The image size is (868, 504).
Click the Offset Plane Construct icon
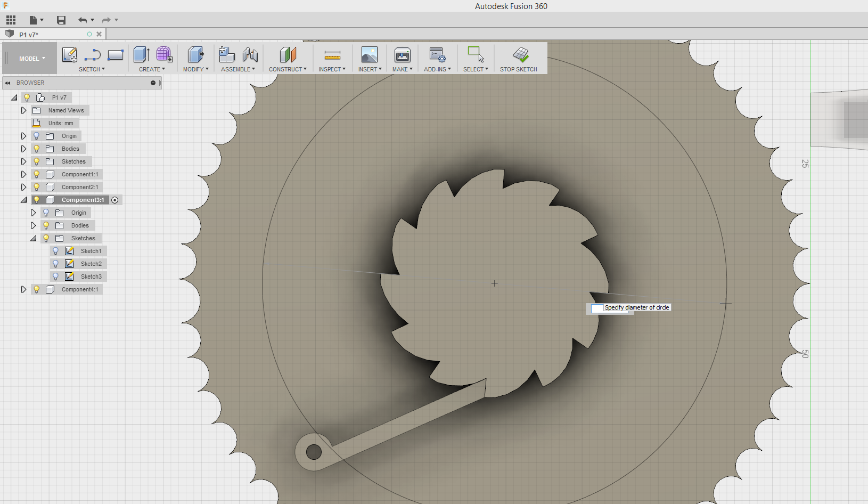[288, 54]
